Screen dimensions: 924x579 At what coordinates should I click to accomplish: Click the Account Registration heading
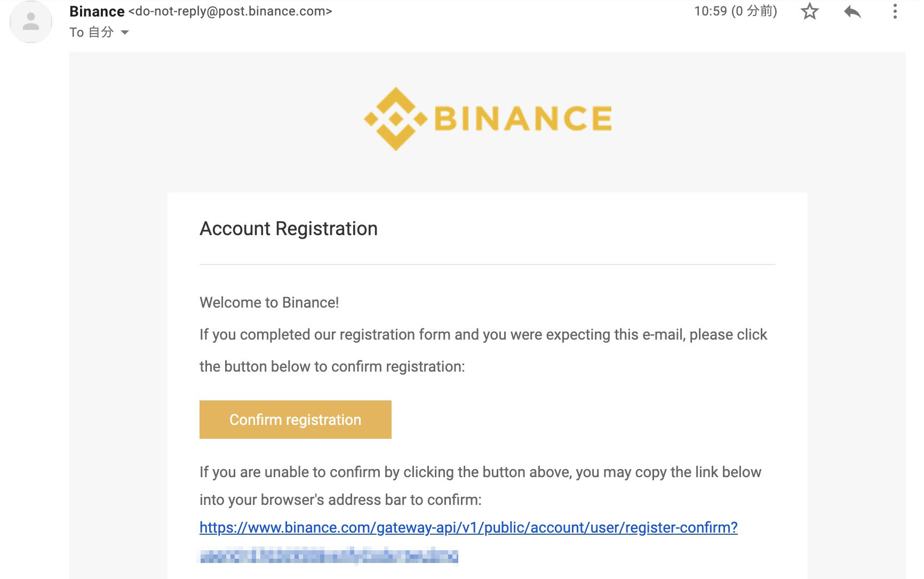tap(289, 229)
